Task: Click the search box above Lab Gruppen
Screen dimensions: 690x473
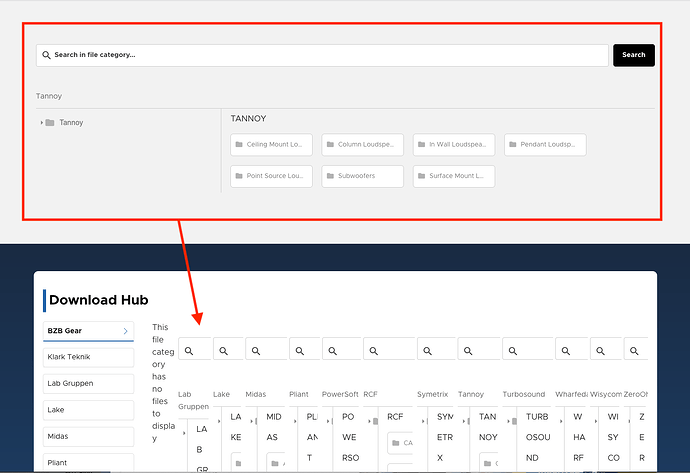Action: tap(195, 350)
